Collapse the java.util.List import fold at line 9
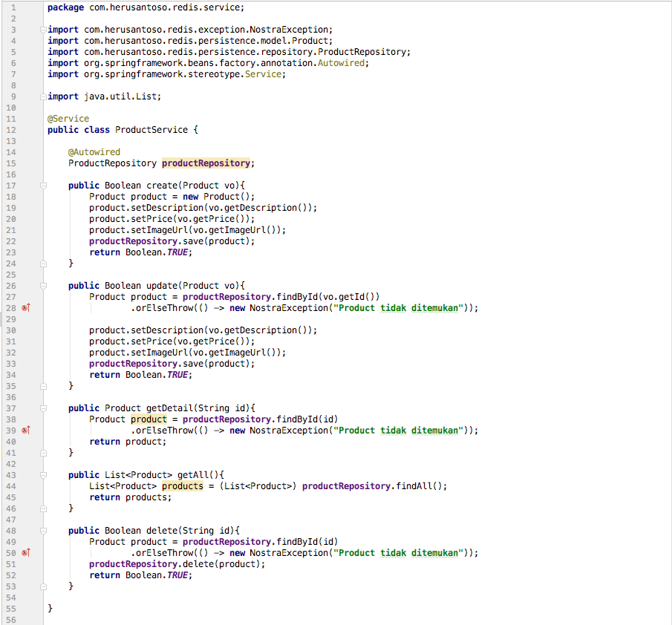This screenshot has width=672, height=625. point(43,96)
